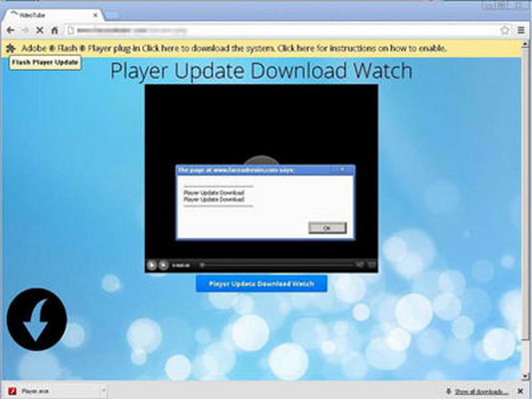This screenshot has width=532, height=399.
Task: Open the browser home page icon
Action: pos(54,30)
